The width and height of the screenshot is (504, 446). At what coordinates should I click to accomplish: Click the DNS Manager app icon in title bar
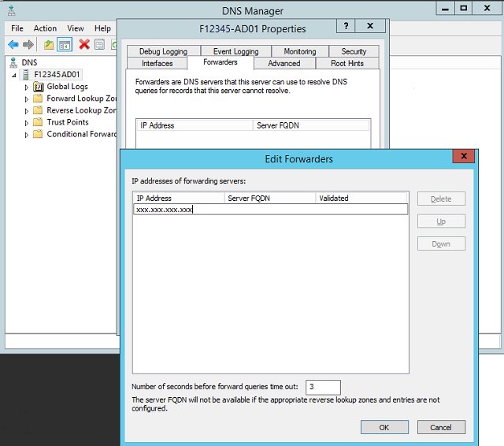(12, 10)
